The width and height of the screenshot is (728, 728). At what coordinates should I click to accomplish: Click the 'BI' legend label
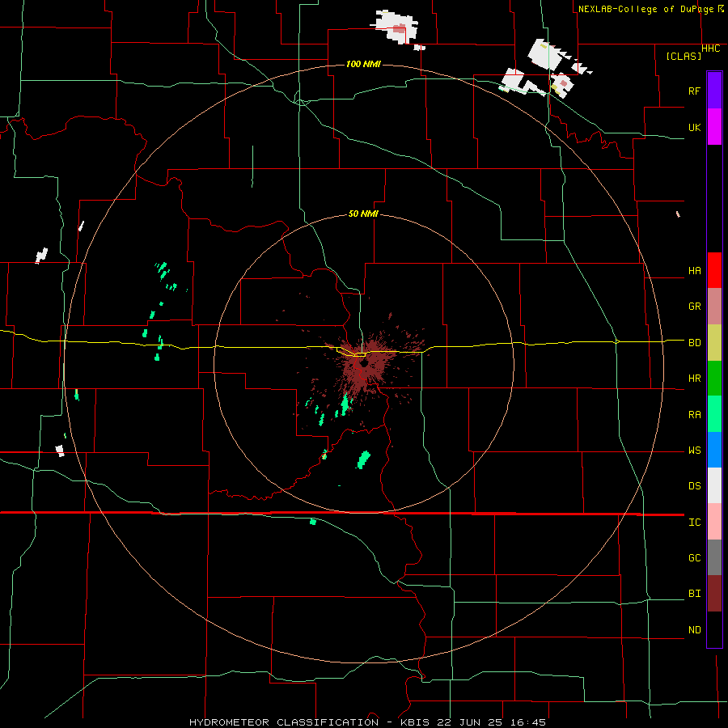pos(694,594)
